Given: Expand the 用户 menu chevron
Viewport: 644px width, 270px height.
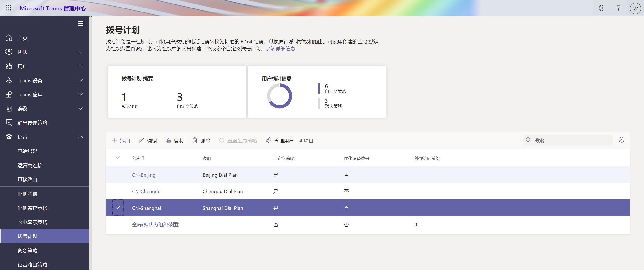Looking at the screenshot, I should [80, 66].
